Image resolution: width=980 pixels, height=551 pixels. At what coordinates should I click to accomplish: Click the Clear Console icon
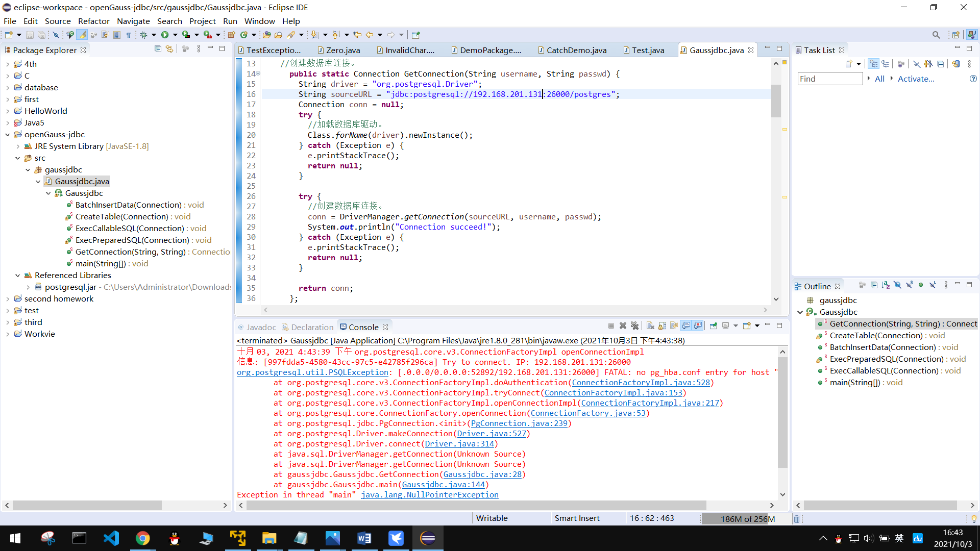pyautogui.click(x=650, y=325)
